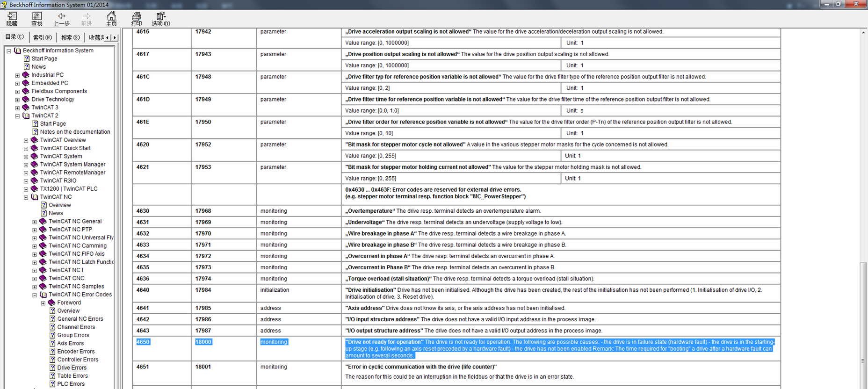Click the TwinCAT Quick Start book icon
Screen dimensions: 868x389
(34, 148)
